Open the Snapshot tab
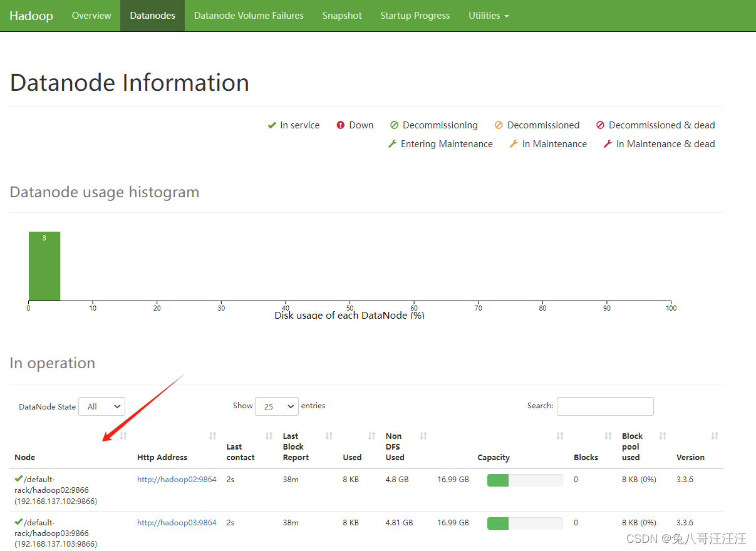Image resolution: width=756 pixels, height=551 pixels. (x=342, y=16)
